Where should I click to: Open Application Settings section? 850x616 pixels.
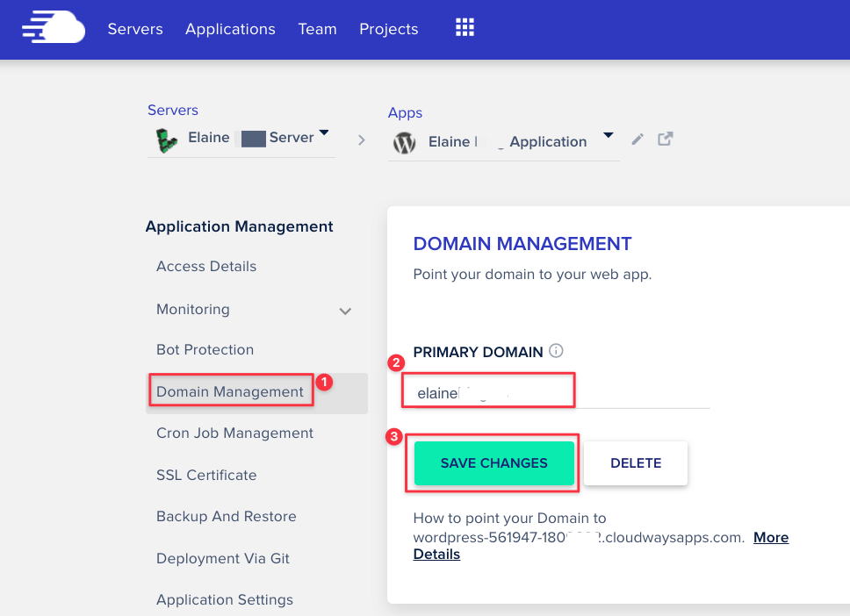[225, 599]
